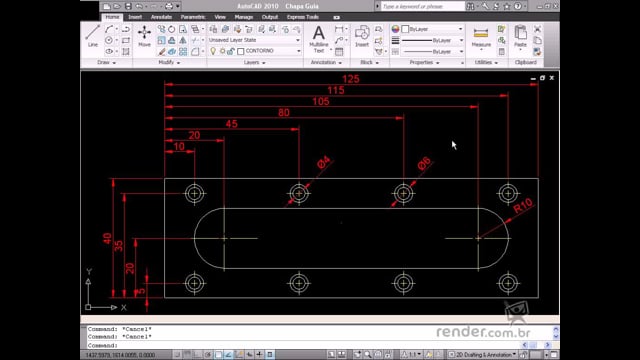Screen dimensions: 640x360
Task: Open the 2D Drafting & Annotation workspace switcher
Action: [482, 354]
